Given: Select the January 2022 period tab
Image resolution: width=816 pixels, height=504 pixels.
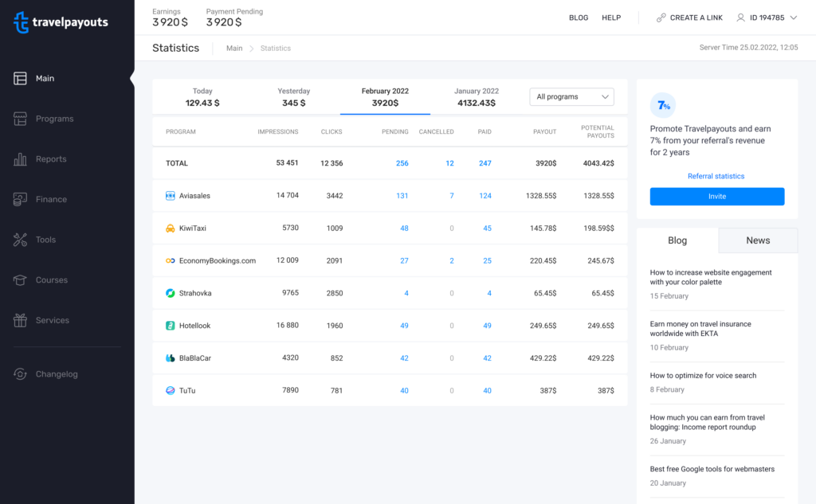Looking at the screenshot, I should [x=477, y=97].
